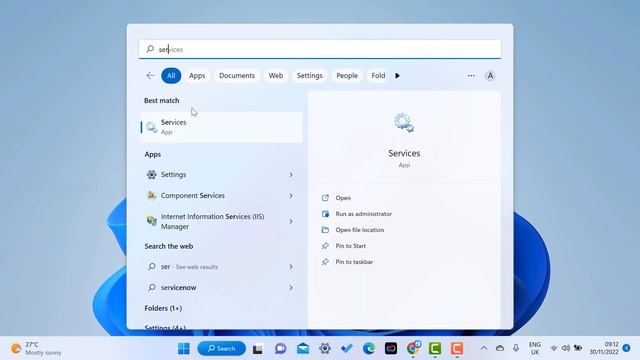Show more filter tabs with arrow
The height and width of the screenshot is (360, 640).
click(397, 76)
